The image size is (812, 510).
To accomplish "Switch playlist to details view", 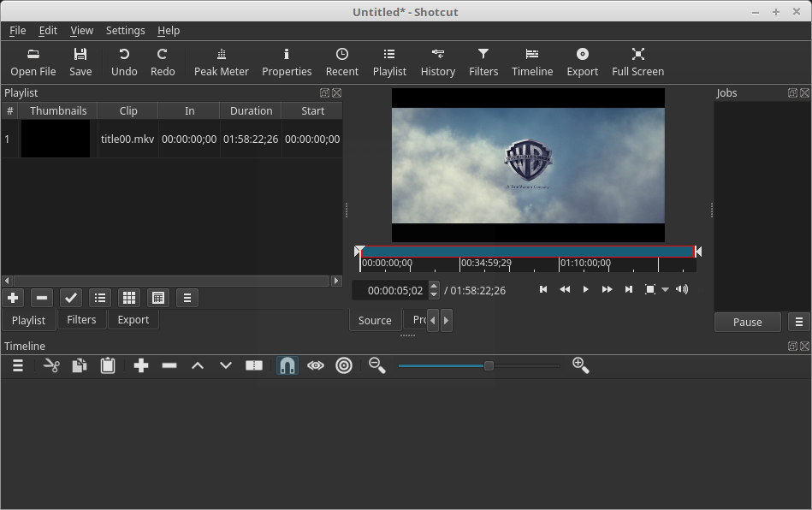I will click(x=100, y=298).
